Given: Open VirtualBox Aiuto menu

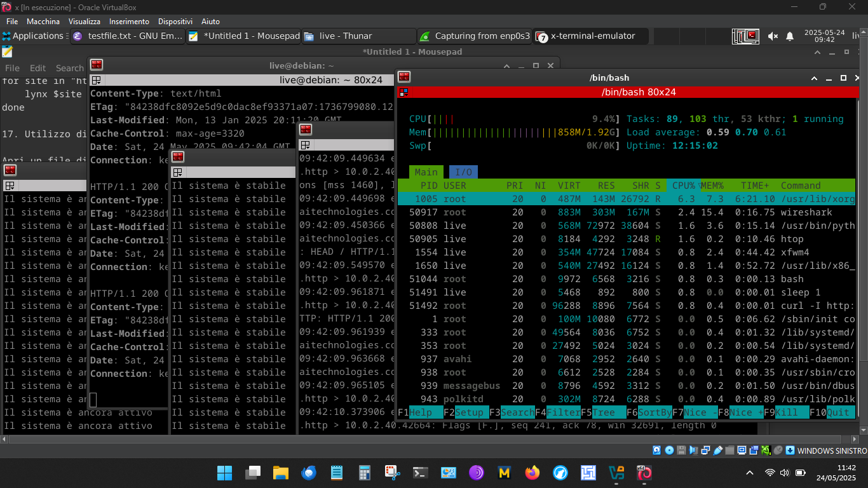Looking at the screenshot, I should coord(210,22).
